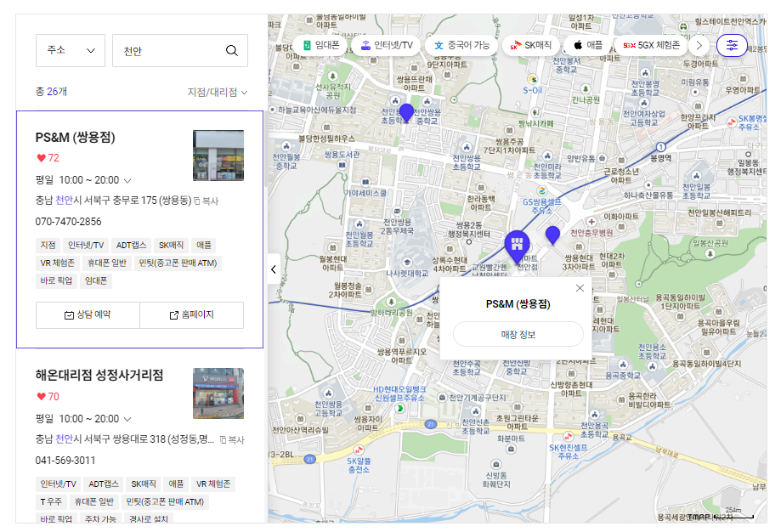Click the PS&M (쌍용점) store title
781x532 pixels.
[76, 138]
